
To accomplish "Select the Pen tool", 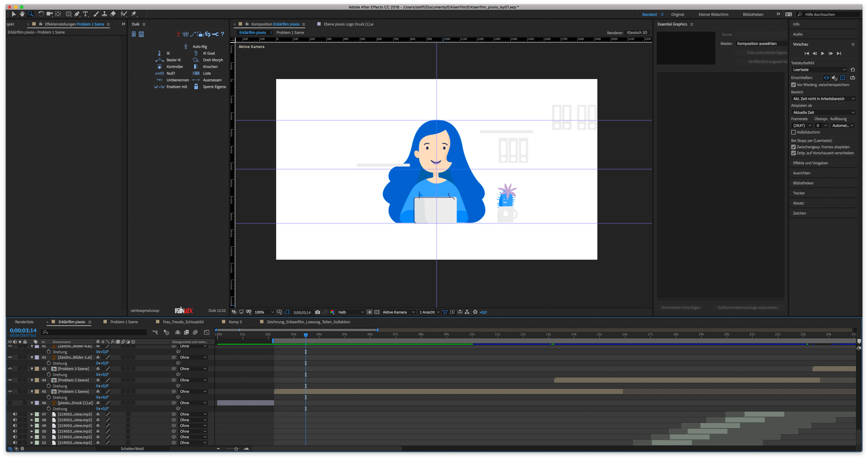I will pos(77,14).
